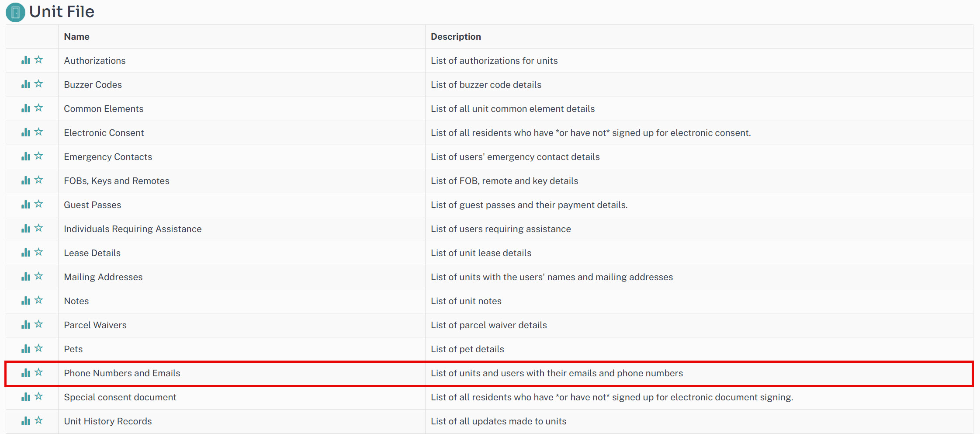Open the Parcel Waivers chart icon
Image resolution: width=980 pixels, height=434 pixels.
26,325
